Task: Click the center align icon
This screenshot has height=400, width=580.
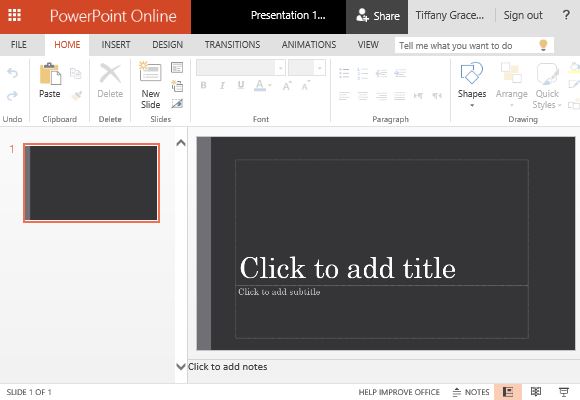Action: point(363,96)
